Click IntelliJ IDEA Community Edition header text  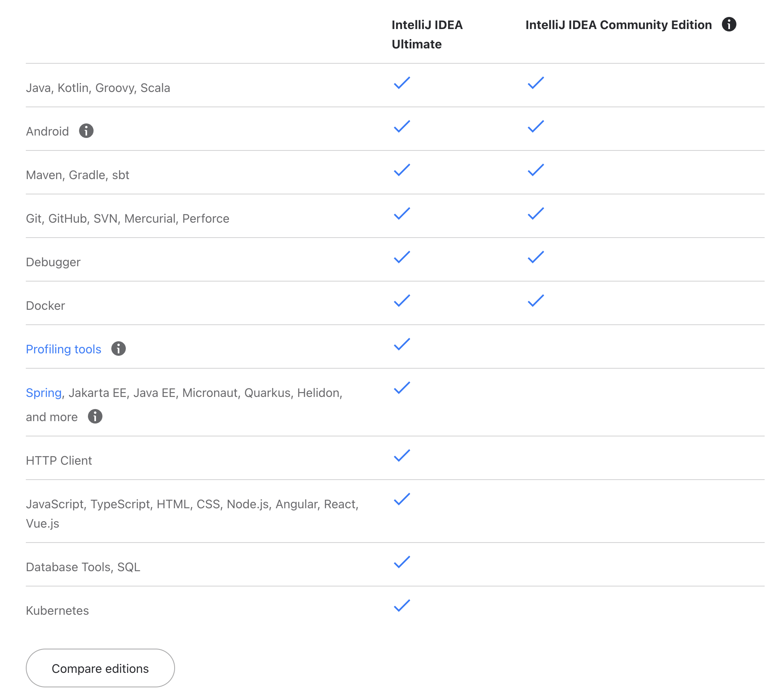click(618, 25)
